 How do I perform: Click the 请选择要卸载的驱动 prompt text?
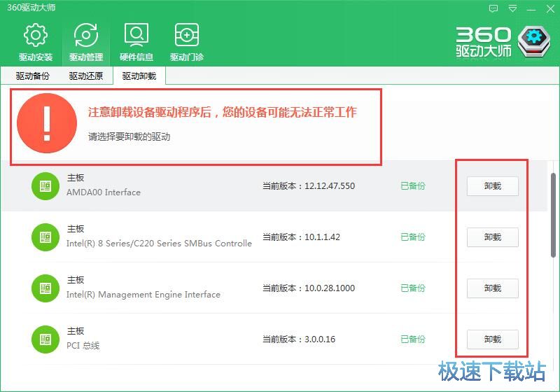pyautogui.click(x=129, y=136)
